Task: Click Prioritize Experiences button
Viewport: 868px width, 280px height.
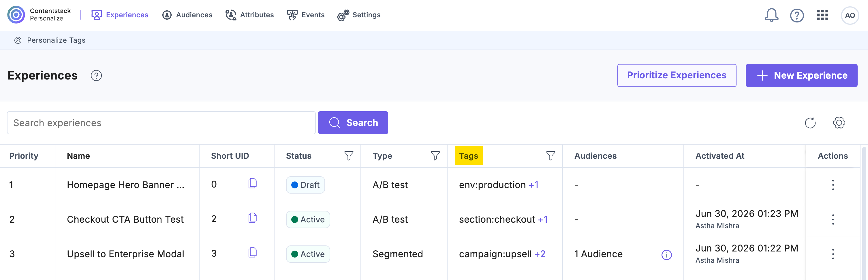Action: tap(677, 75)
